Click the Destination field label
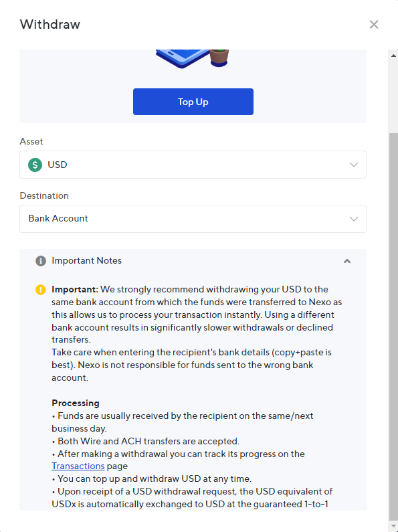This screenshot has width=398, height=532. click(x=44, y=196)
